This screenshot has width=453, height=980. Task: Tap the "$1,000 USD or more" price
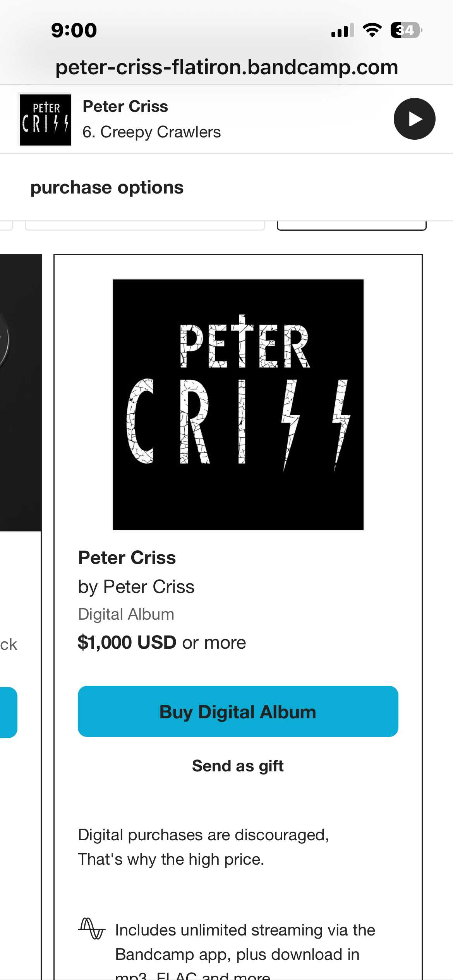162,642
